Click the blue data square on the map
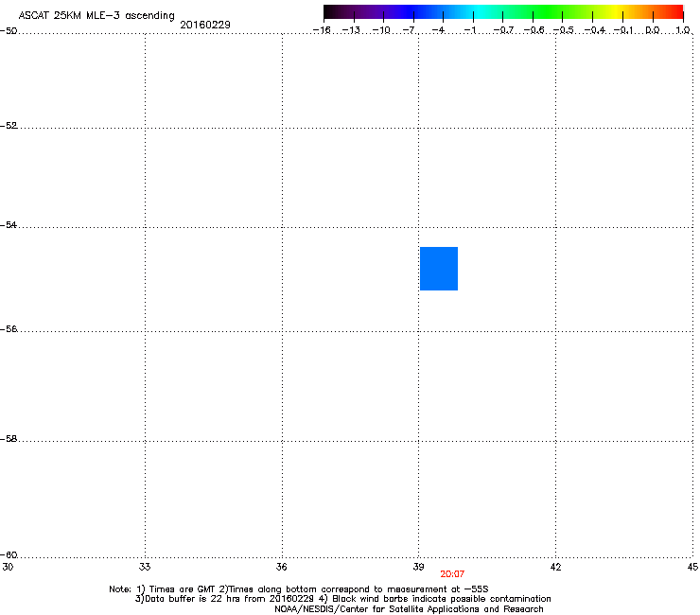Viewport: 700px width, 615px height. pos(439,269)
